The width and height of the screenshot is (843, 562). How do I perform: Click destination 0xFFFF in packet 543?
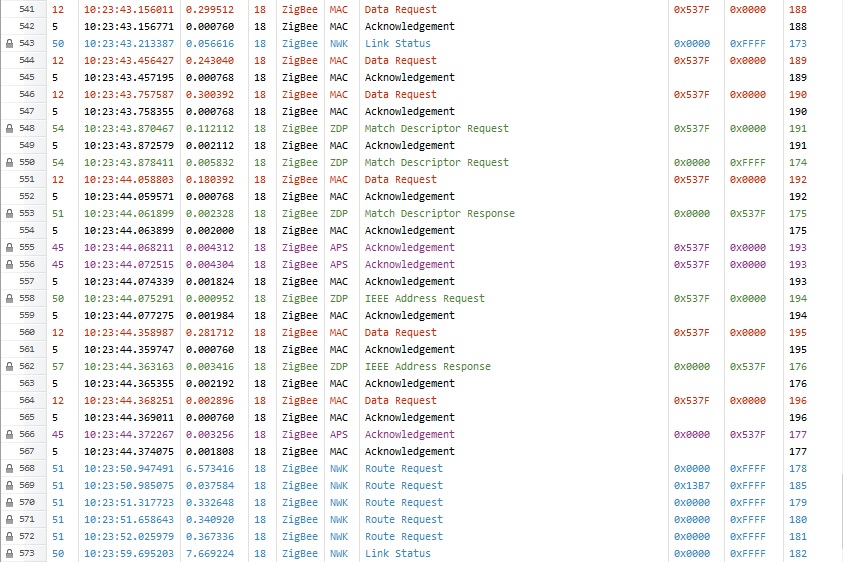click(747, 44)
